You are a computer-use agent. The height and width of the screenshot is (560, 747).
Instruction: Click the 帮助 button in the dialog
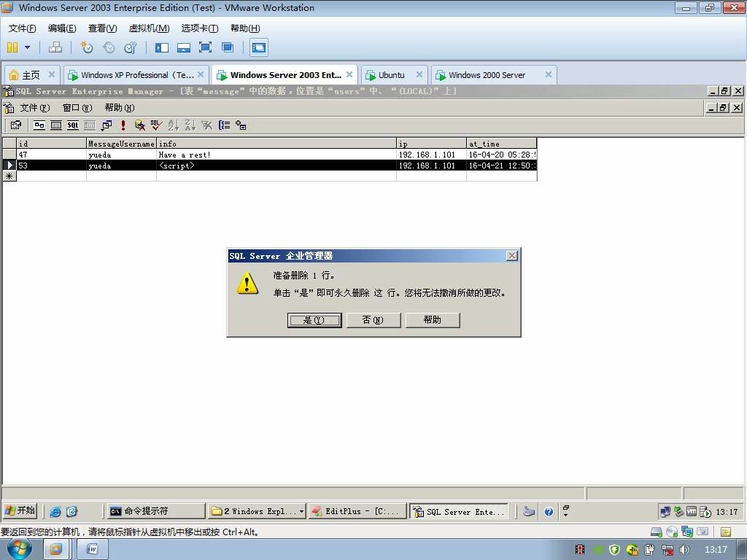pos(433,320)
